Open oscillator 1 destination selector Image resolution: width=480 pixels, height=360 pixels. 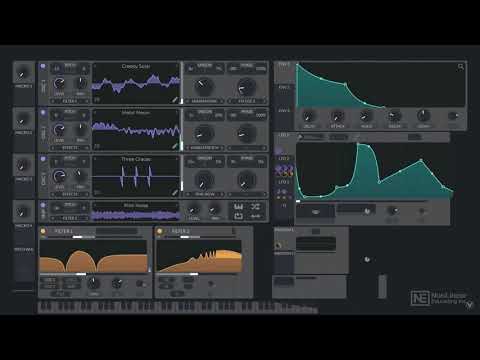coord(70,101)
